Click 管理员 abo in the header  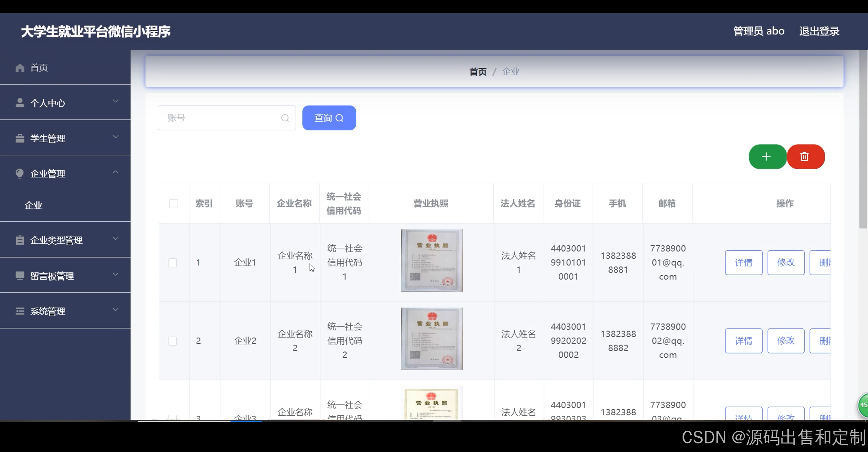pos(759,31)
